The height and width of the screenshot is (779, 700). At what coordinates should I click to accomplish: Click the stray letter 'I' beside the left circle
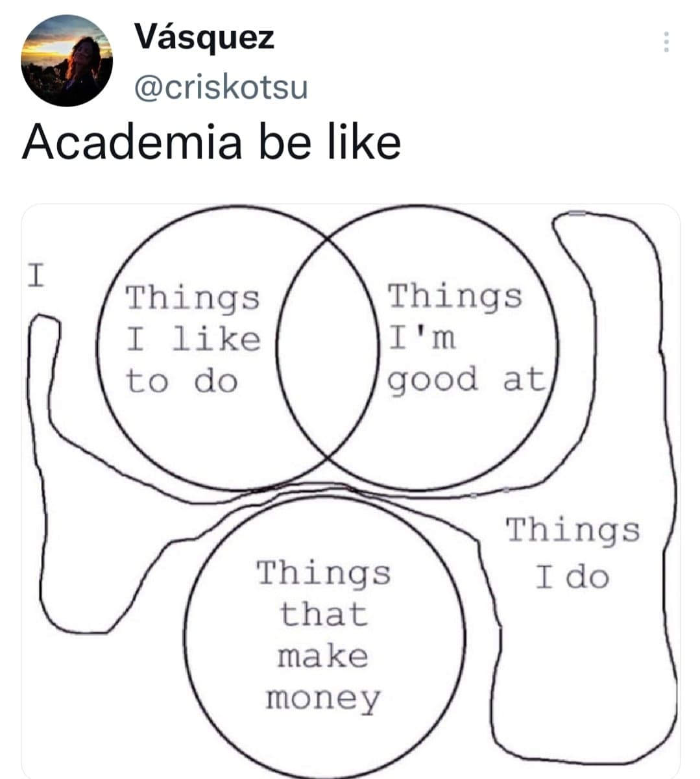click(x=36, y=275)
